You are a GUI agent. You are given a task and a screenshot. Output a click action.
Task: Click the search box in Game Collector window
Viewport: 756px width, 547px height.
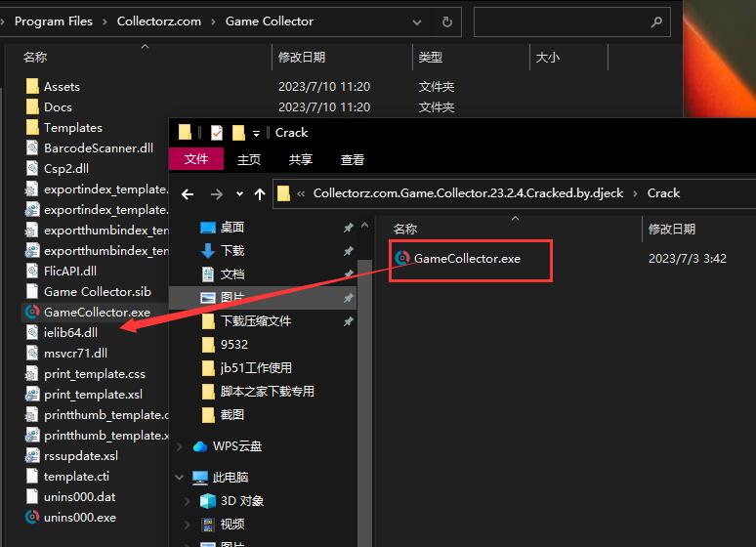pyautogui.click(x=571, y=22)
